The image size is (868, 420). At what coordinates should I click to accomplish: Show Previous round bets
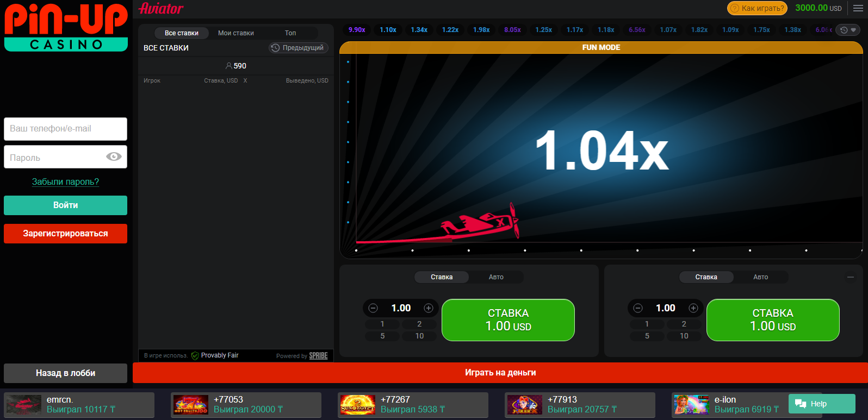[x=298, y=48]
